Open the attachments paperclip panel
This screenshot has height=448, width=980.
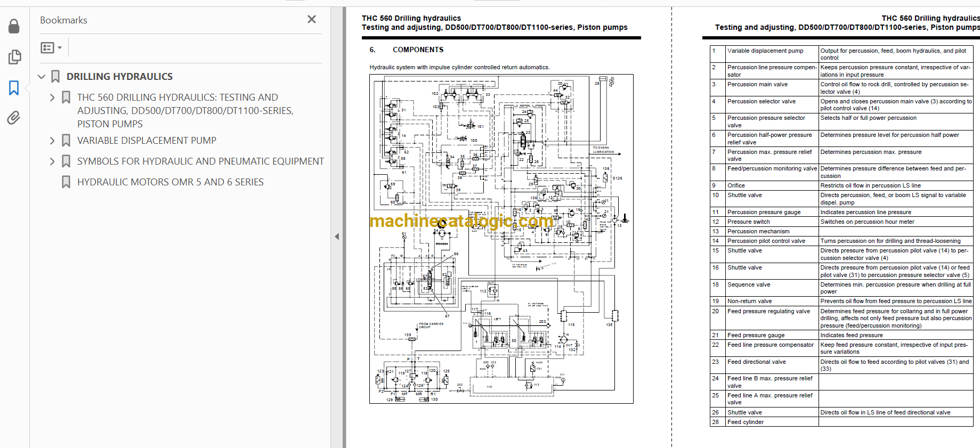(x=14, y=118)
